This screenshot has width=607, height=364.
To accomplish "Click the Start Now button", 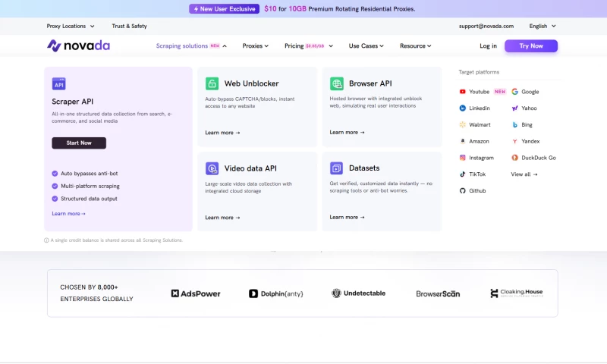I will (x=79, y=143).
